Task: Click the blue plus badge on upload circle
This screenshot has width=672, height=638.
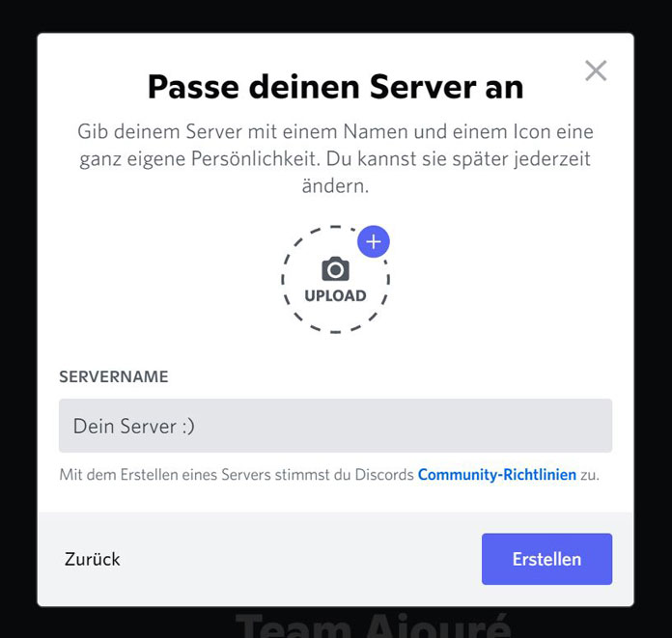Action: (x=374, y=241)
